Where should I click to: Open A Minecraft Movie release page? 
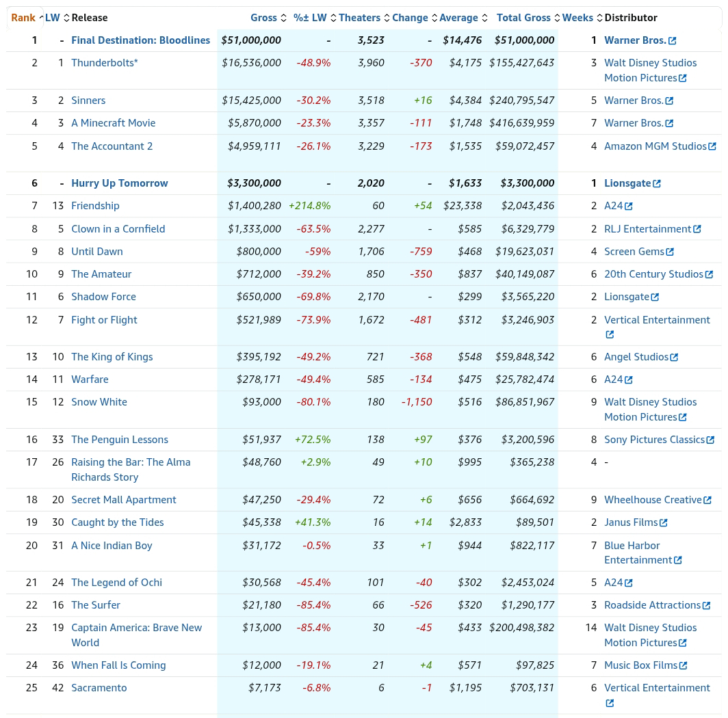coord(114,124)
